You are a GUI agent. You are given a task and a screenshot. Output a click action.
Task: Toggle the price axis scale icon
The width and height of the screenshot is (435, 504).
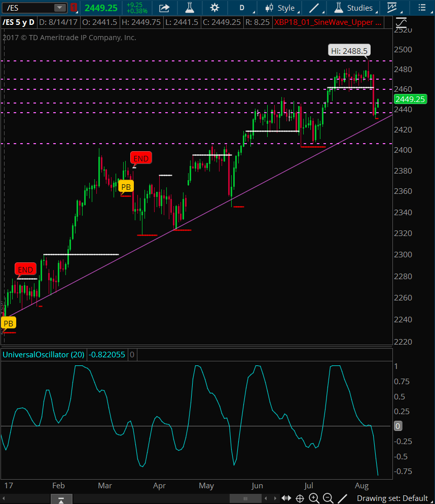[x=401, y=22]
